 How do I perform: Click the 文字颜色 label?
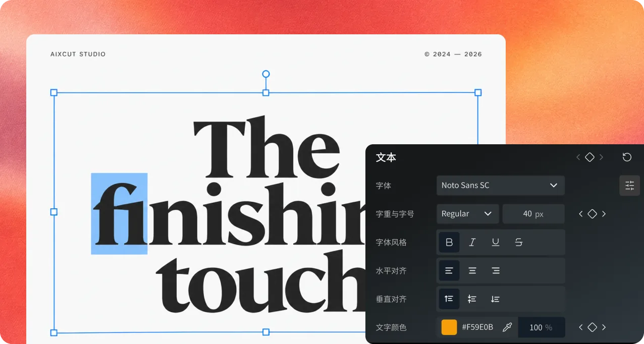[x=391, y=327]
